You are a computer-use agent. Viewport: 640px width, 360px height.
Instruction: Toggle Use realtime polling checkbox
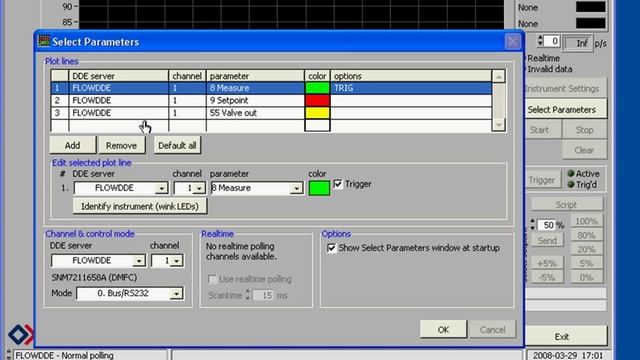(212, 279)
